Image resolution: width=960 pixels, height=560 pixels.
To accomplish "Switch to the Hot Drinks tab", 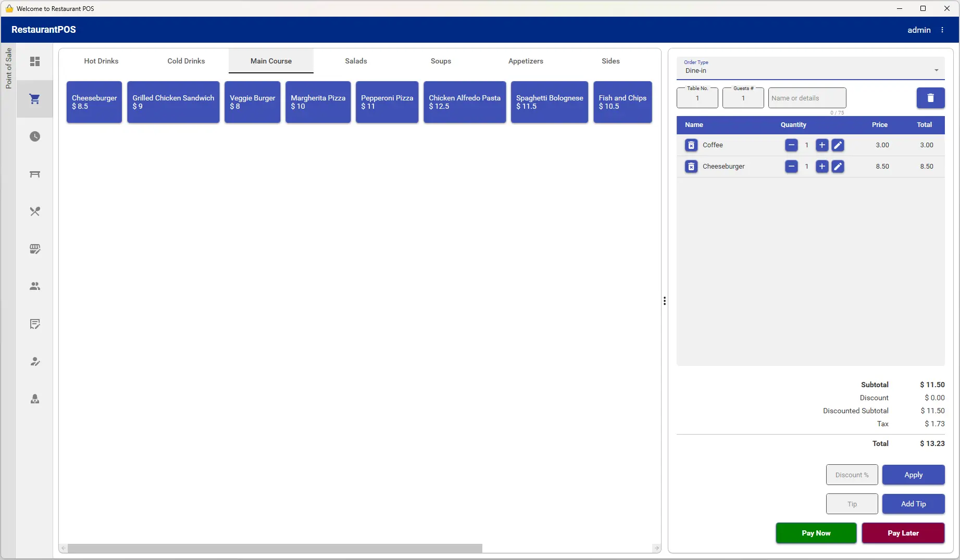I will (101, 61).
